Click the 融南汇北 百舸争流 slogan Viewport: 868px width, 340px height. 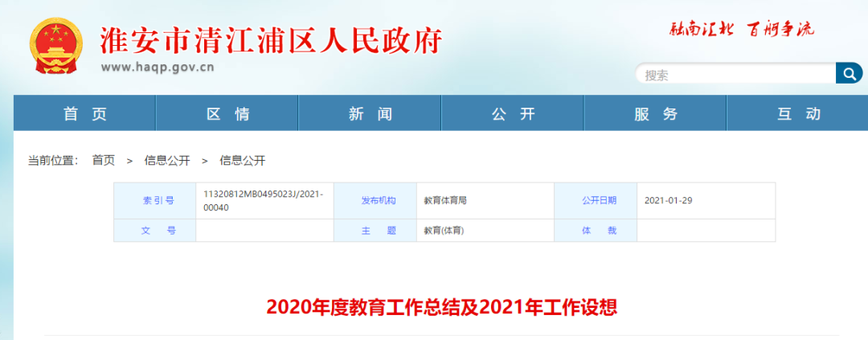coord(742,30)
